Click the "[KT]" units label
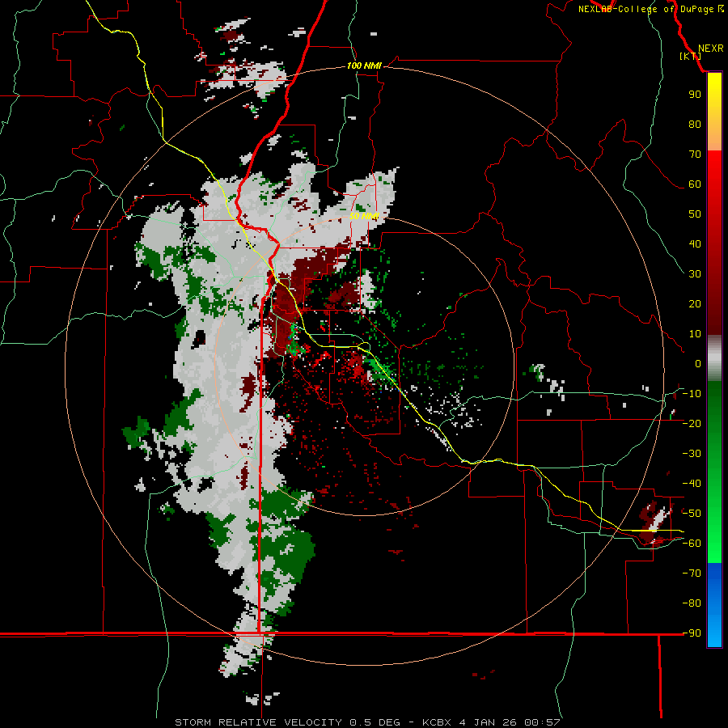 click(691, 56)
